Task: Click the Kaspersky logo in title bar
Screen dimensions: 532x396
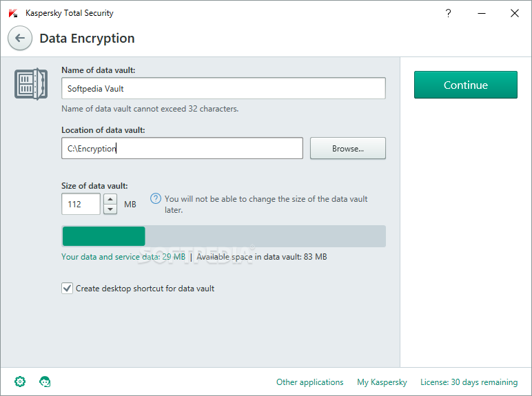Action: tap(13, 13)
